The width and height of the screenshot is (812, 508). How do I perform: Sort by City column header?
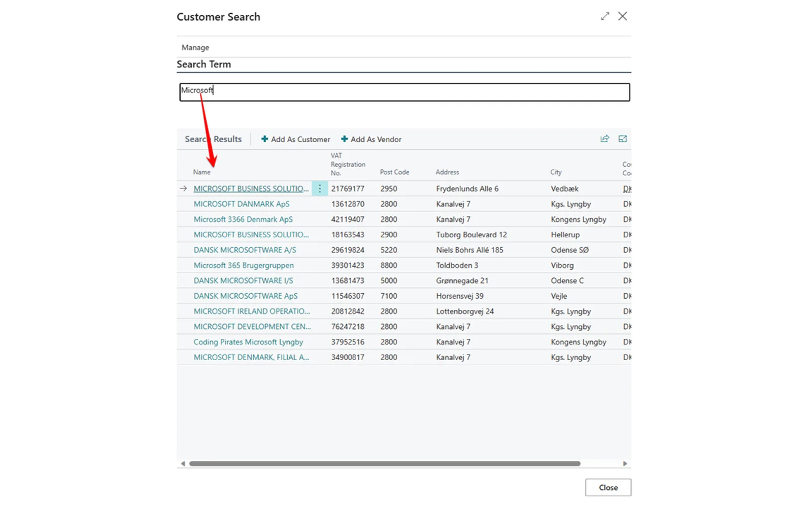pyautogui.click(x=556, y=172)
